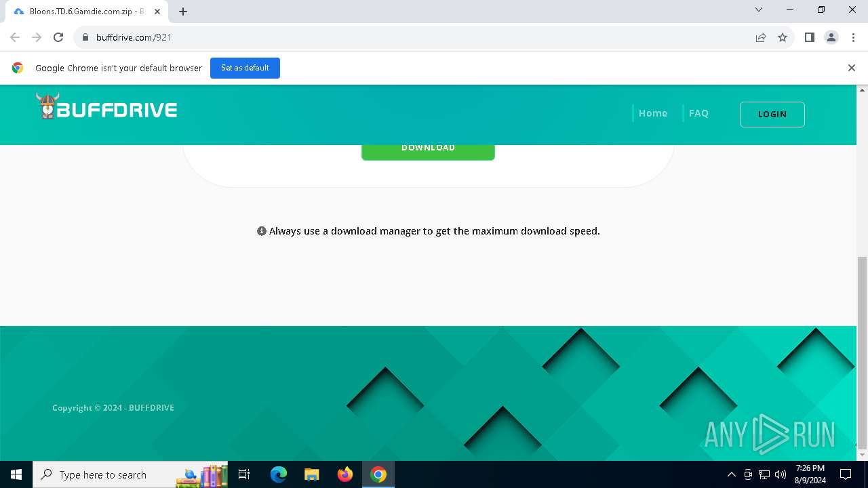Dismiss the default browser notification bar
Image resolution: width=868 pixels, height=488 pixels.
pyautogui.click(x=852, y=68)
